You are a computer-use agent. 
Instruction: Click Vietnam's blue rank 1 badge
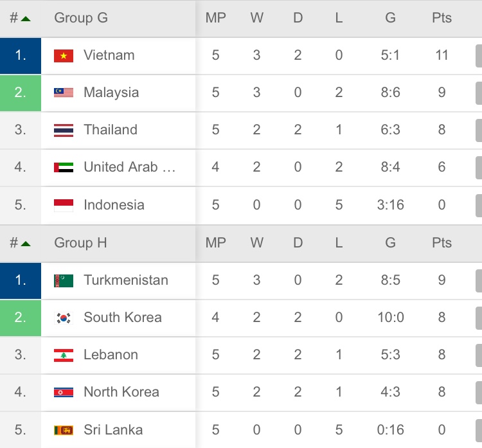pyautogui.click(x=21, y=56)
